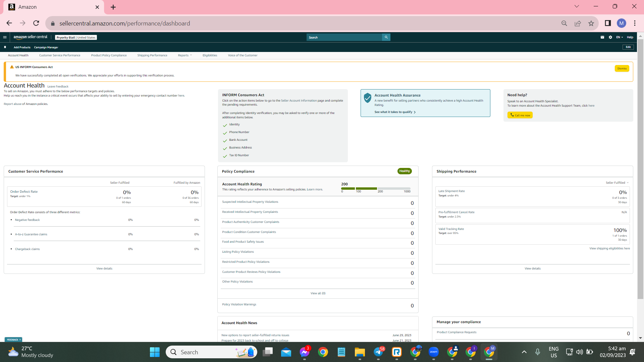Click the Windows taskbar search box
The image size is (644, 362).
point(211,352)
